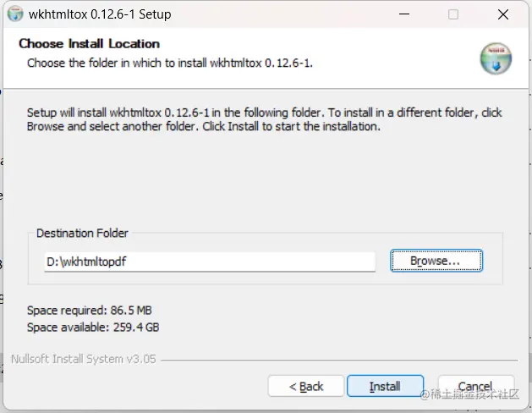Screen dimensions: 532x413
Task: Click the "Choose the folder in which" subtitle
Action: point(170,63)
